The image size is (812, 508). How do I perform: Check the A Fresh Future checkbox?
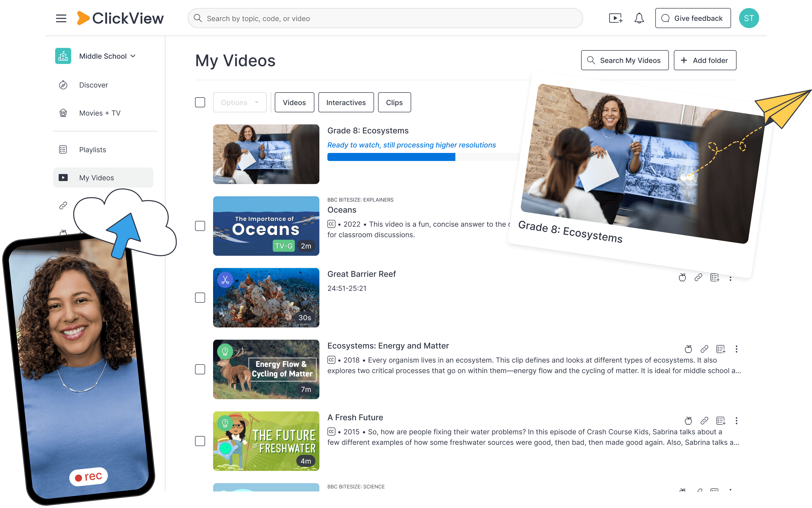(x=200, y=441)
